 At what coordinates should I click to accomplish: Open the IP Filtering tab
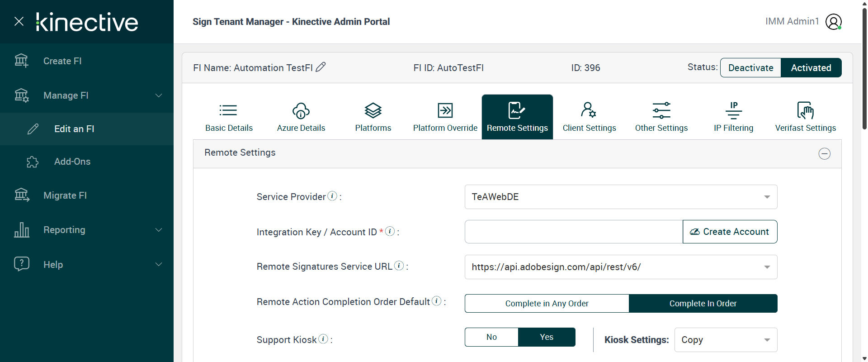tap(733, 117)
